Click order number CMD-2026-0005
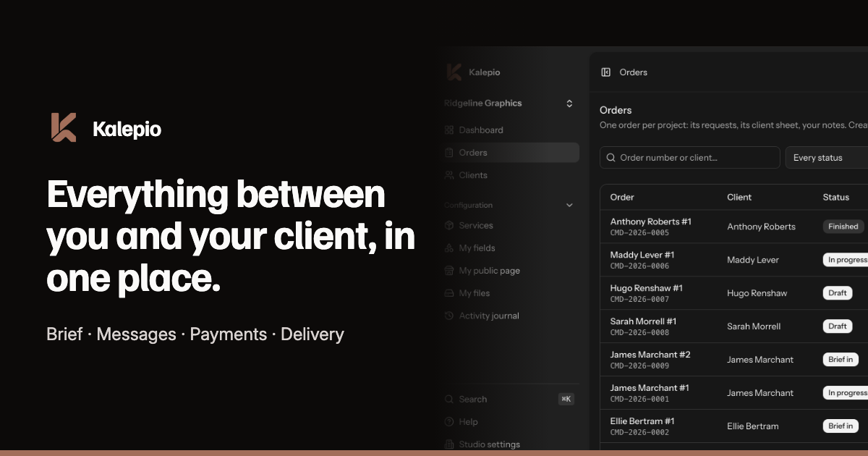This screenshot has width=868, height=456. pyautogui.click(x=639, y=233)
